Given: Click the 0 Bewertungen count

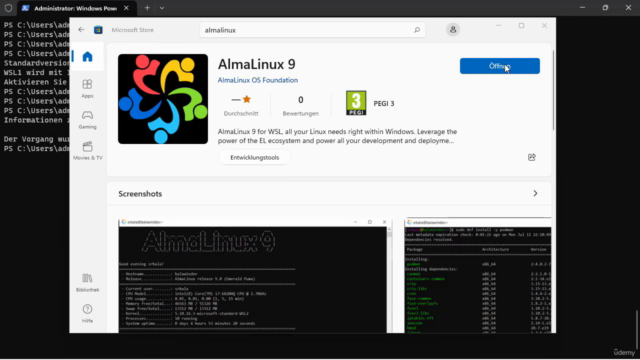Looking at the screenshot, I should 300,104.
